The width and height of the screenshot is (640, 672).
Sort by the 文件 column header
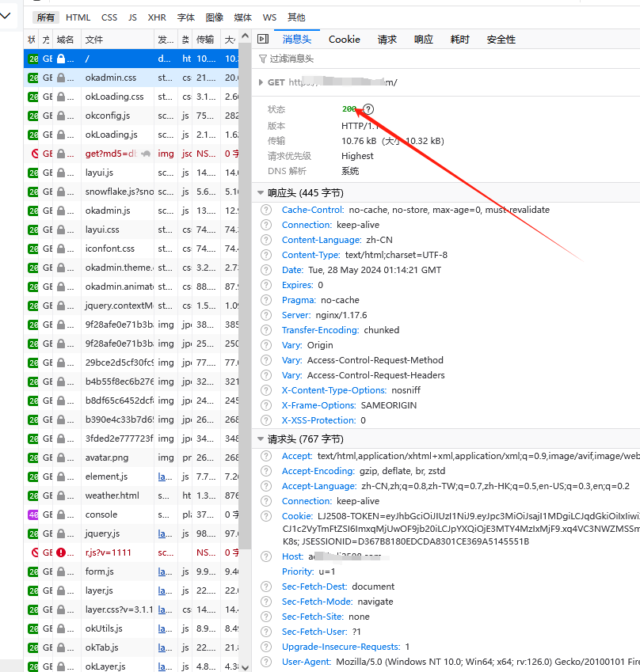pos(117,40)
